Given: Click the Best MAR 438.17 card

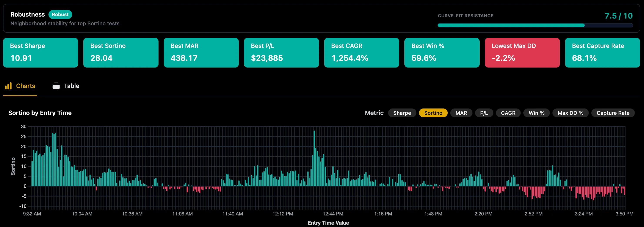Looking at the screenshot, I should pos(201,53).
